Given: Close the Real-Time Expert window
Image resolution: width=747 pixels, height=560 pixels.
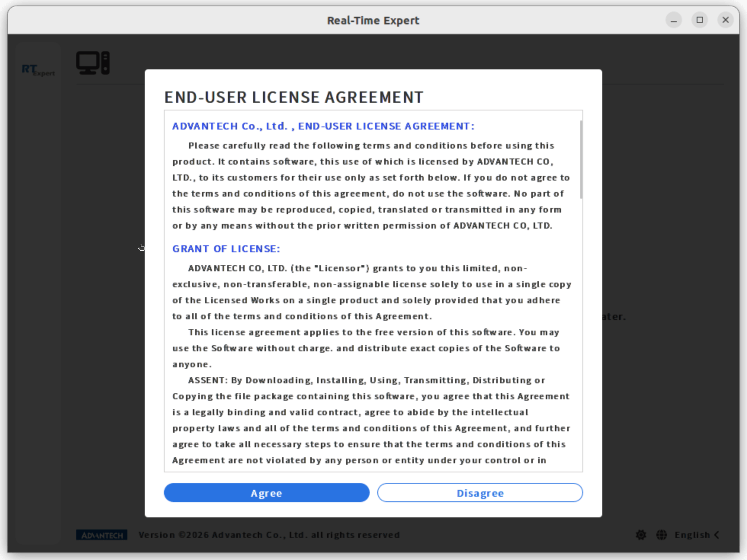Looking at the screenshot, I should (726, 20).
